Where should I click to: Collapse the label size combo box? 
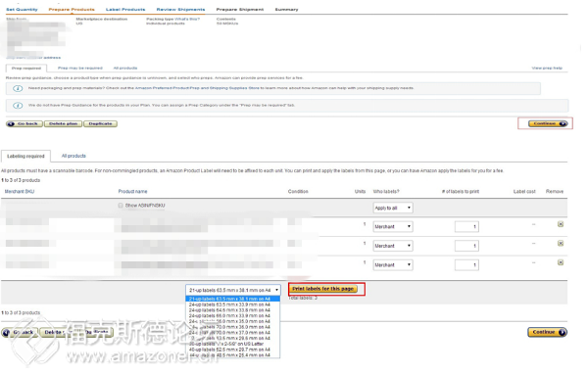click(x=233, y=290)
